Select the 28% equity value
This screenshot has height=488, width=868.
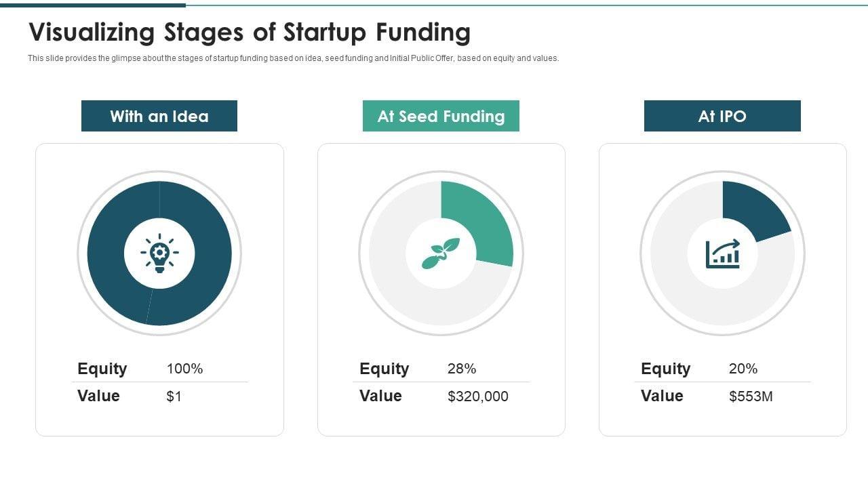pos(462,369)
